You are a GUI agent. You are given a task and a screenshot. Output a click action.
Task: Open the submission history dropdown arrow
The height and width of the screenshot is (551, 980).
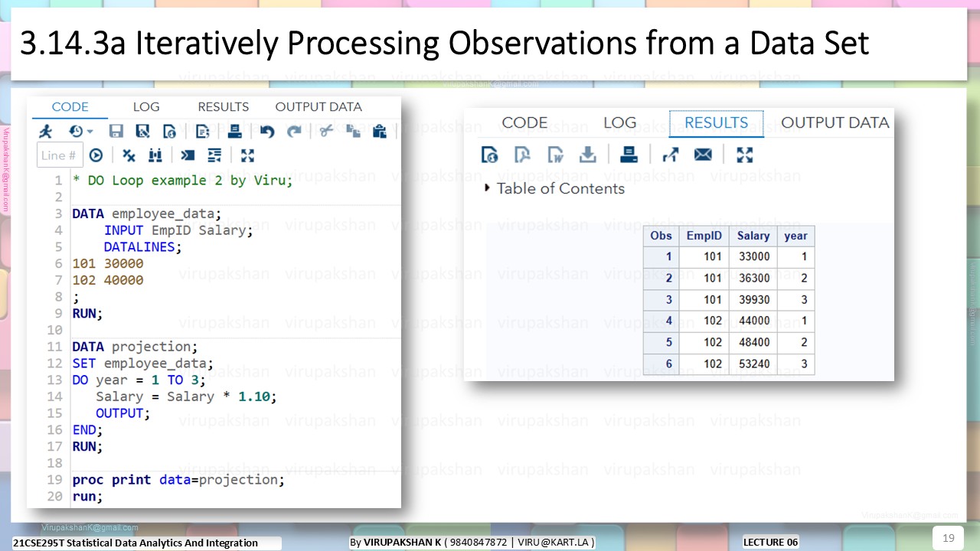(x=90, y=132)
